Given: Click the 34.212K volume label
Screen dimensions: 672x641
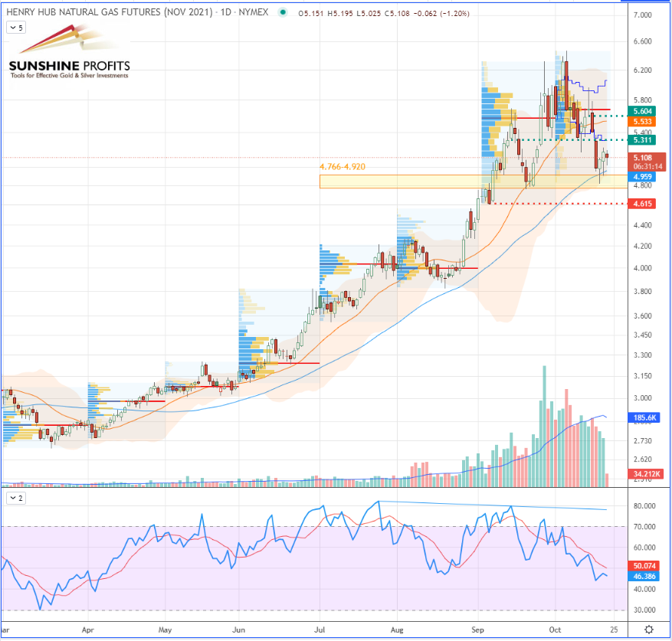Looking at the screenshot, I should coord(646,474).
